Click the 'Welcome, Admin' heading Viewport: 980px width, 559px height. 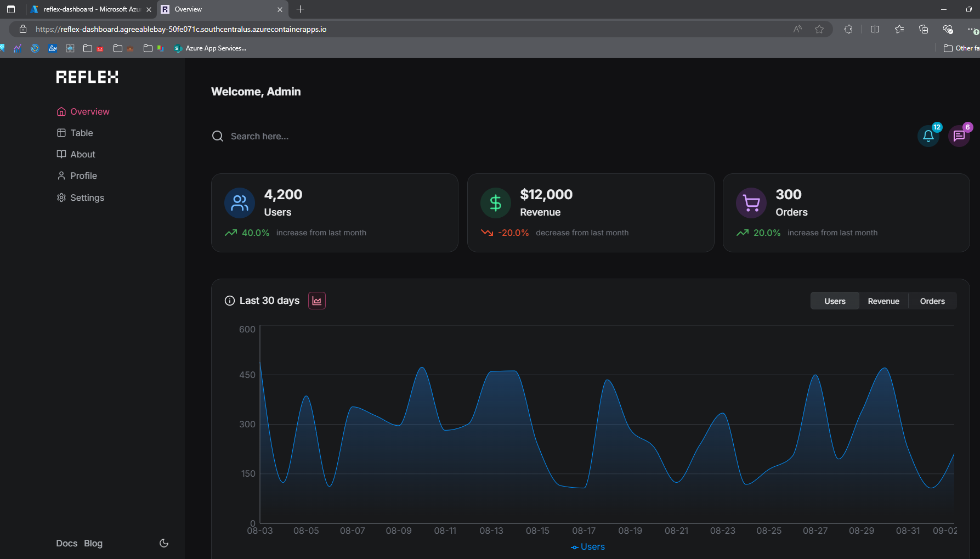tap(256, 92)
